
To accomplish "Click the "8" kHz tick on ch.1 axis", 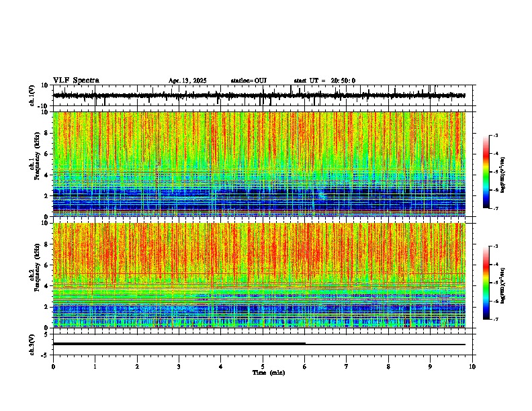I will [x=47, y=133].
